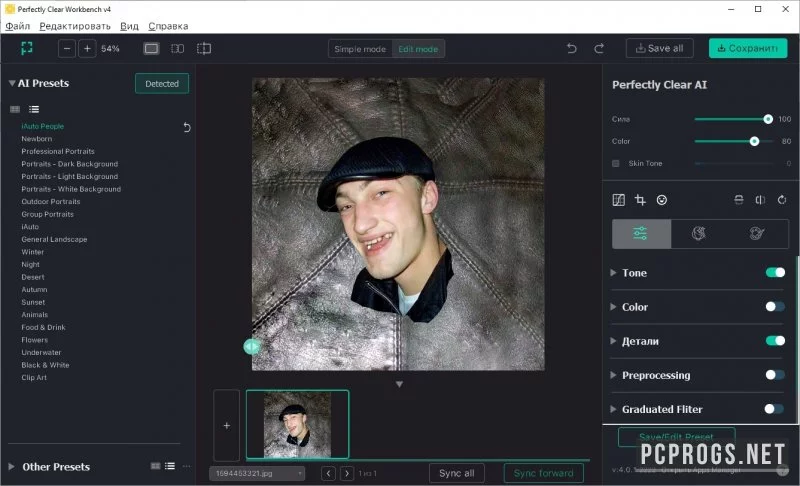The image size is (800, 486).
Task: Click the green Сохранить button
Action: [x=748, y=48]
